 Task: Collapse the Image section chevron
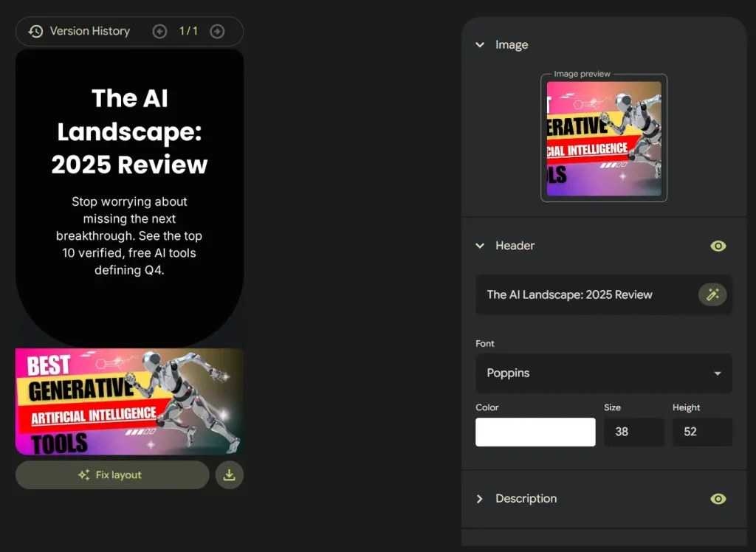click(480, 45)
